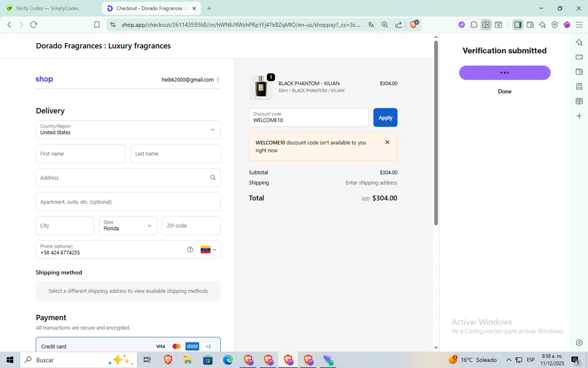Click the Last name field
Screen dimensions: 588x368
176,154
